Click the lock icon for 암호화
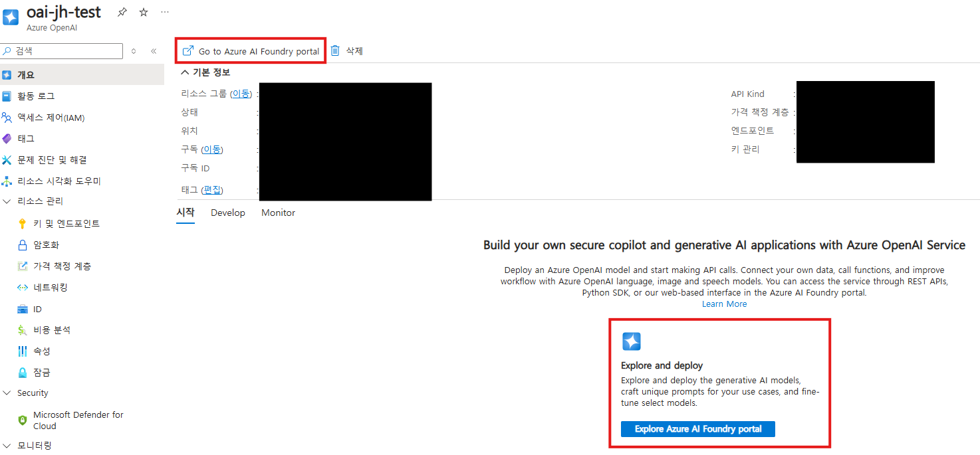This screenshot has height=455, width=980. pos(23,245)
